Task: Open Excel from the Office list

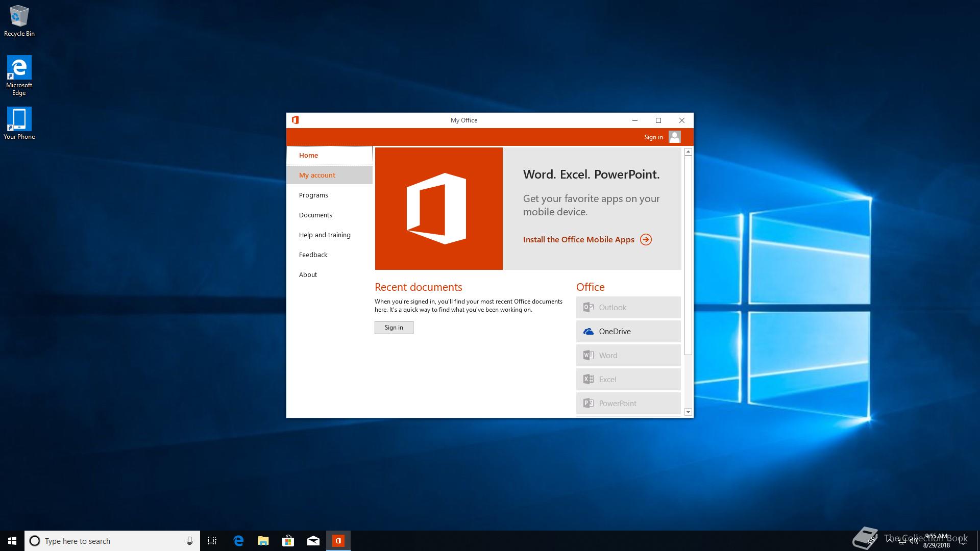Action: tap(628, 379)
